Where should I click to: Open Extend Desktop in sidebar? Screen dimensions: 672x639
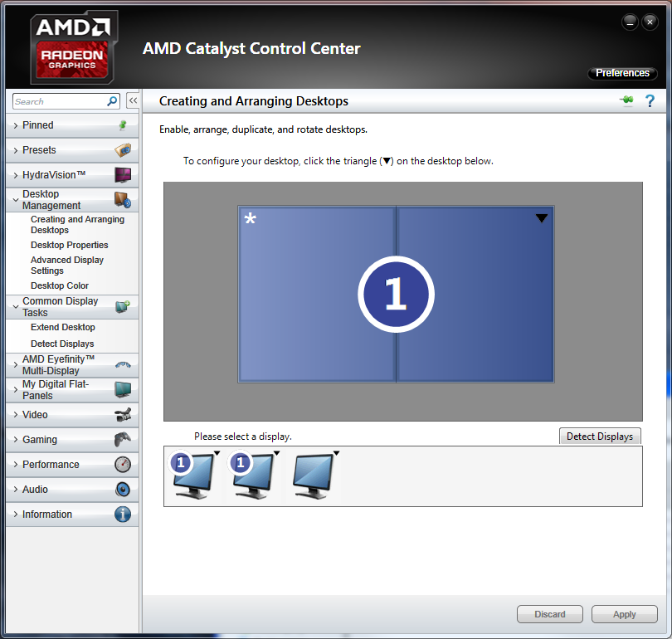(x=62, y=327)
